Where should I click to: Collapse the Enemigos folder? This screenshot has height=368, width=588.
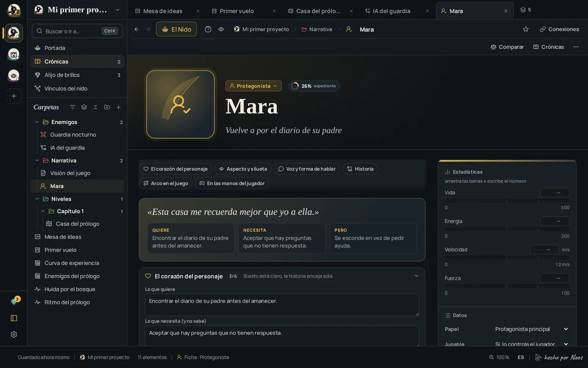[x=37, y=122]
